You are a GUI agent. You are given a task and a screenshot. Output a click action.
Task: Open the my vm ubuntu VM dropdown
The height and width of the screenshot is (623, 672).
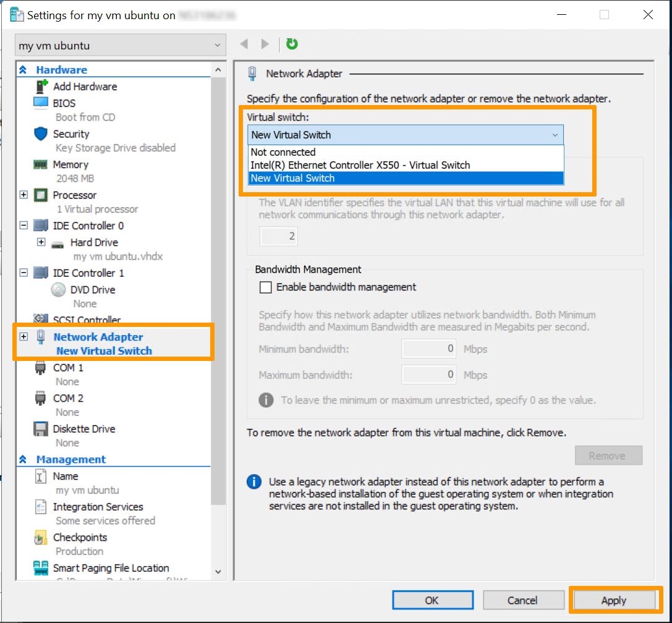(x=120, y=46)
